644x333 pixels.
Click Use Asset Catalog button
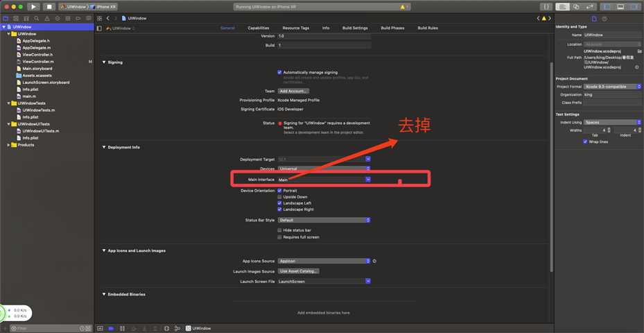point(299,271)
